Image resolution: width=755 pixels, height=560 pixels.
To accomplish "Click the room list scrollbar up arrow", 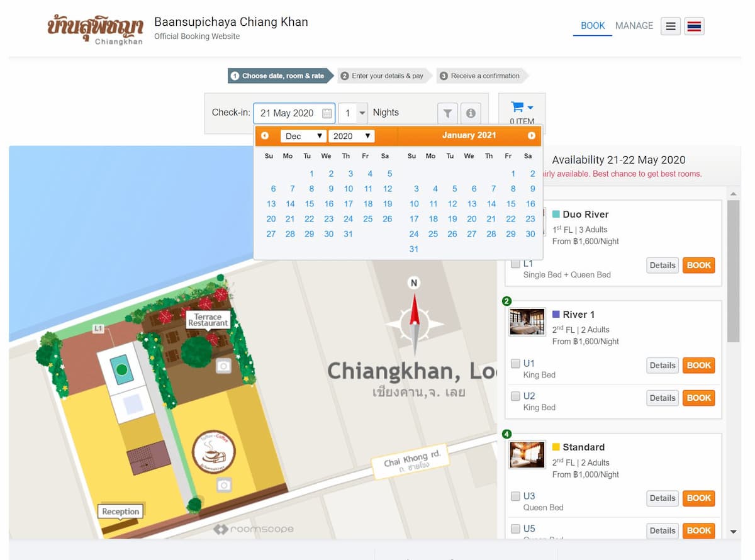I will pos(733,194).
